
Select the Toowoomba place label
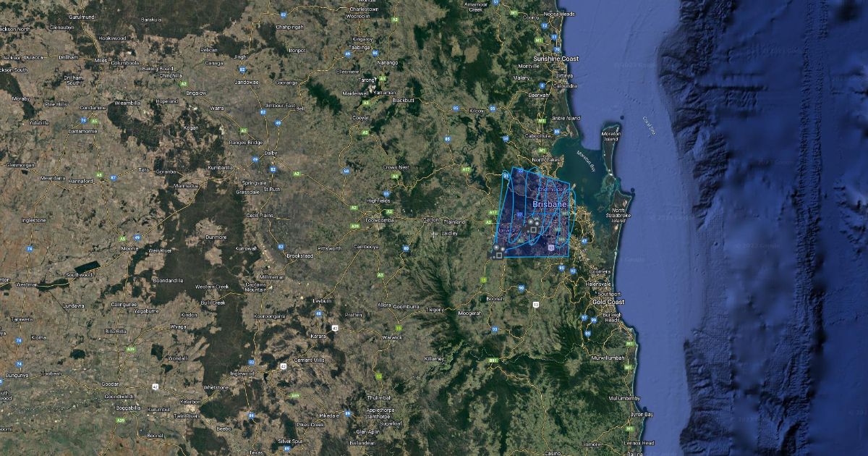(x=379, y=219)
